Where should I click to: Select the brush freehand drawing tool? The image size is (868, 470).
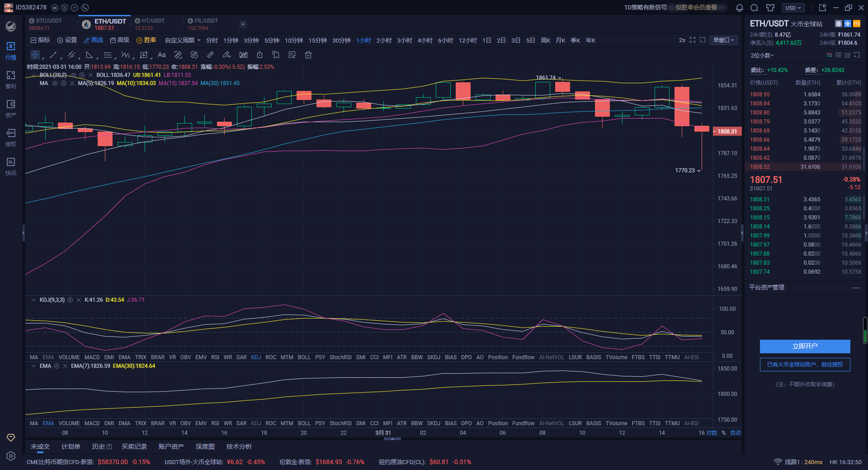coord(226,55)
